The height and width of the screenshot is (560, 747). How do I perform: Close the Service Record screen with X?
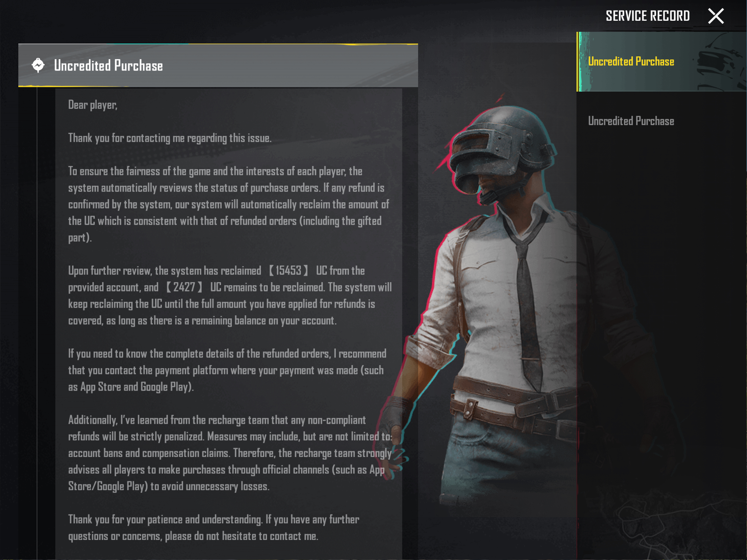716,16
